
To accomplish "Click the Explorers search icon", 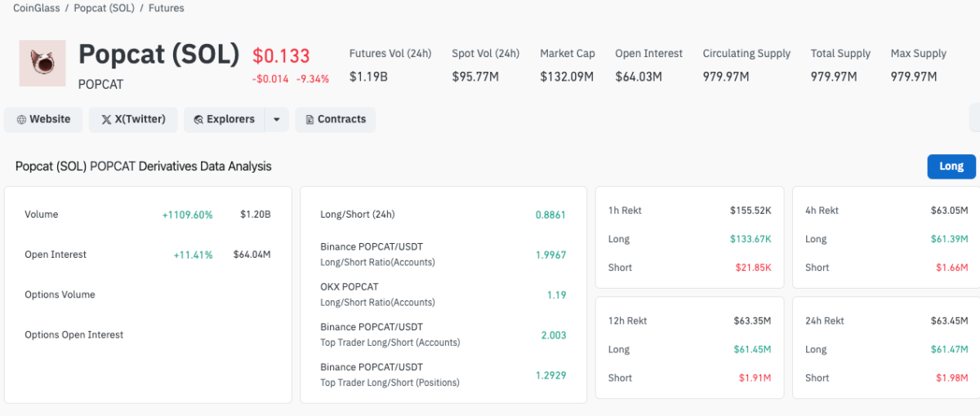I will tap(198, 120).
